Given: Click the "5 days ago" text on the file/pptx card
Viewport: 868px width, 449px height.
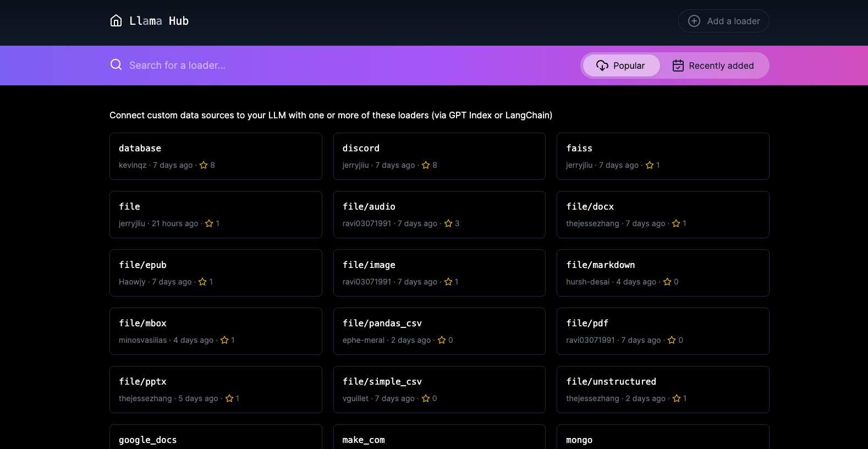Looking at the screenshot, I should pyautogui.click(x=198, y=398).
